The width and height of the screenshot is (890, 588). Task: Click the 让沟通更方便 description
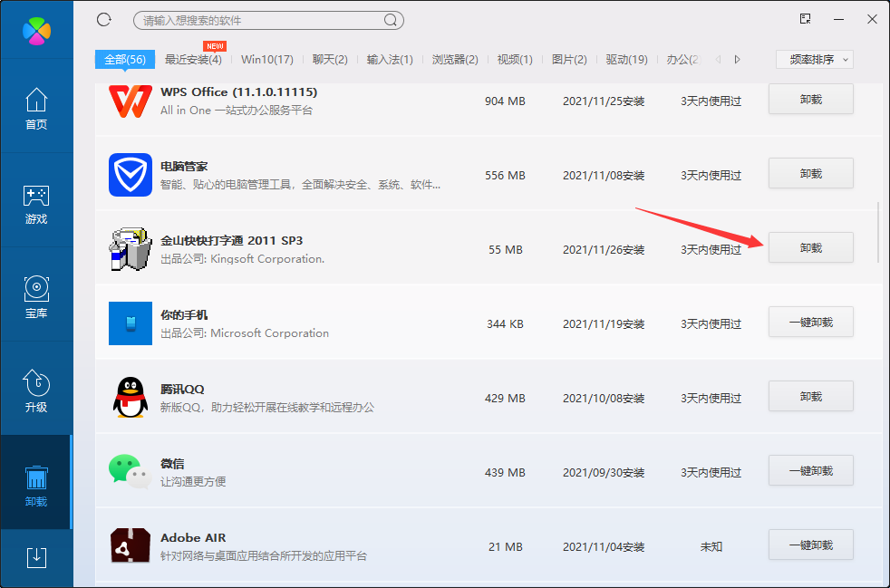click(193, 482)
